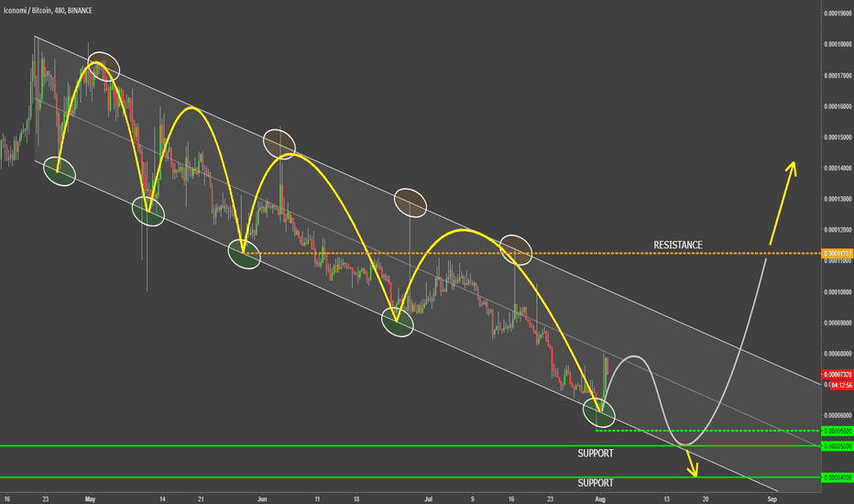
Task: Click the 14 date label on time axis
Action: (x=162, y=499)
